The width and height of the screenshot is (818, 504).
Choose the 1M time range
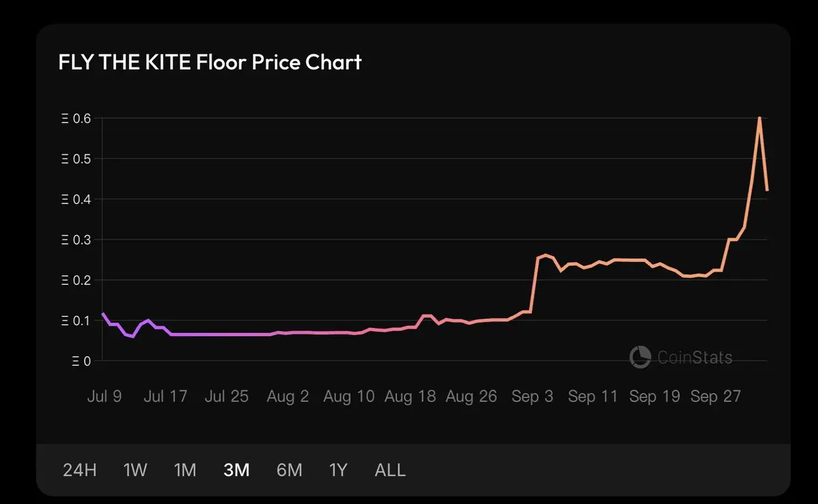[185, 470]
